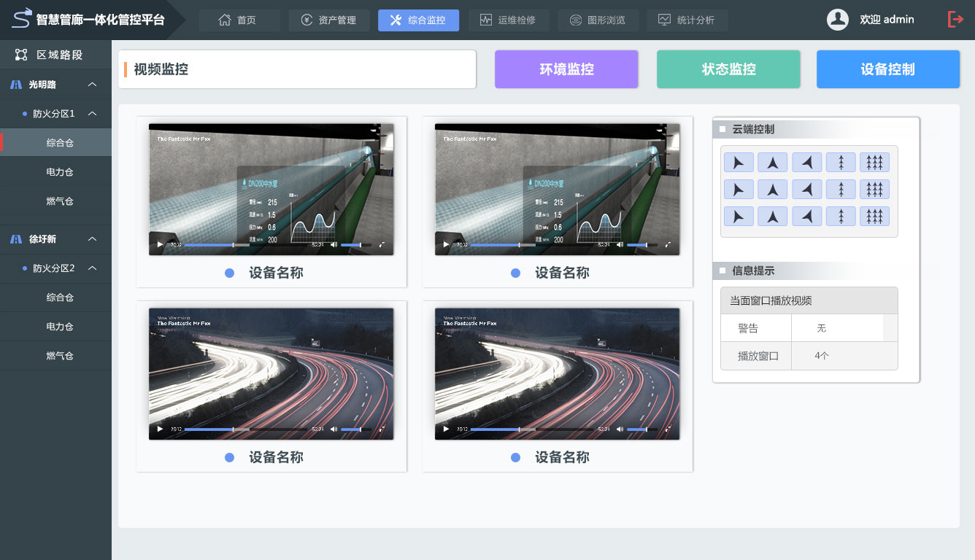Click the logout icon beside admin

pyautogui.click(x=955, y=20)
